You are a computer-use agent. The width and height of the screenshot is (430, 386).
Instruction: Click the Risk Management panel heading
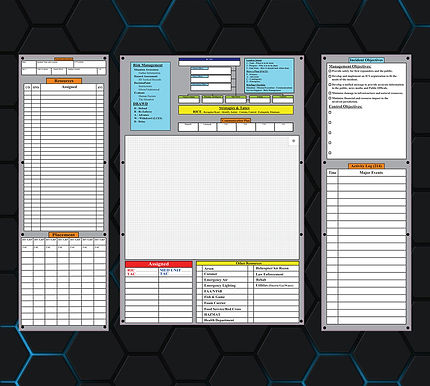point(148,65)
